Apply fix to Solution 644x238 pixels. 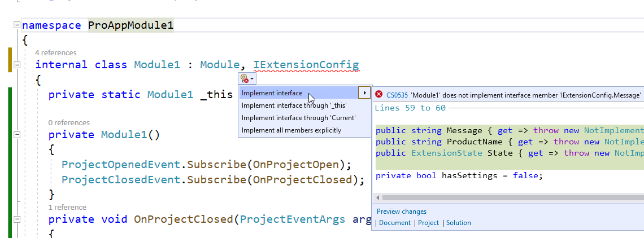[458, 223]
